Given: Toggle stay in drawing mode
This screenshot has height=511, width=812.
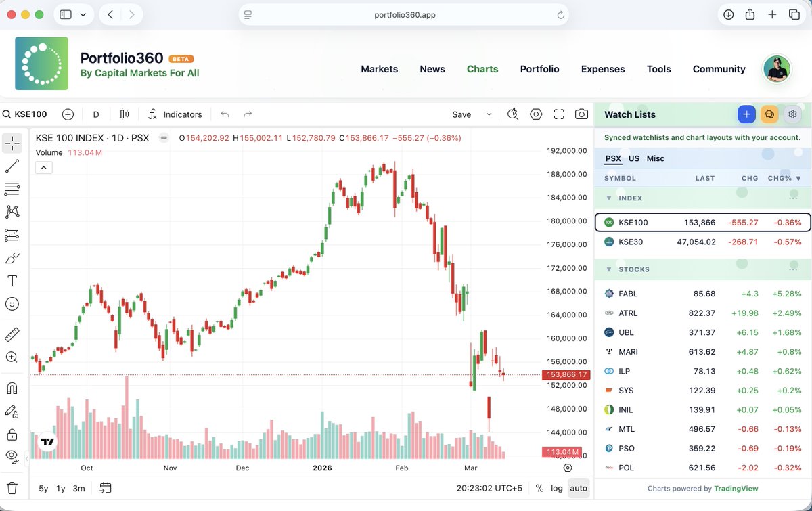Looking at the screenshot, I should (12, 411).
